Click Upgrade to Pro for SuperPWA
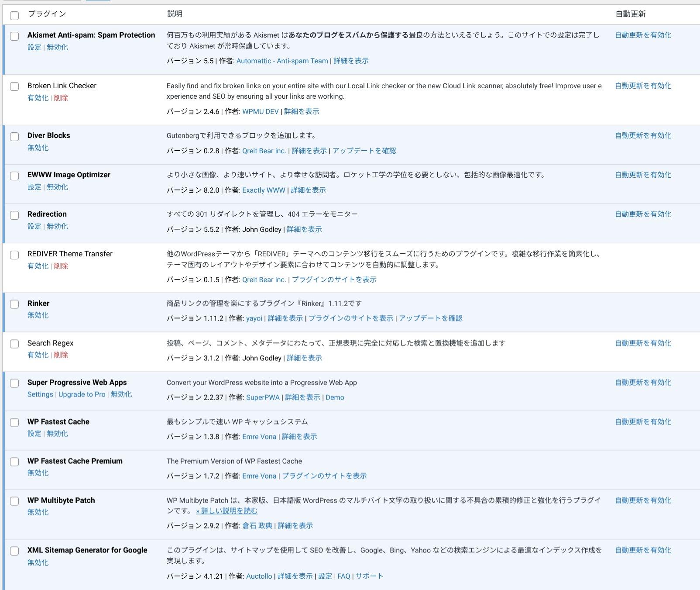Image resolution: width=700 pixels, height=590 pixels. pyautogui.click(x=82, y=394)
